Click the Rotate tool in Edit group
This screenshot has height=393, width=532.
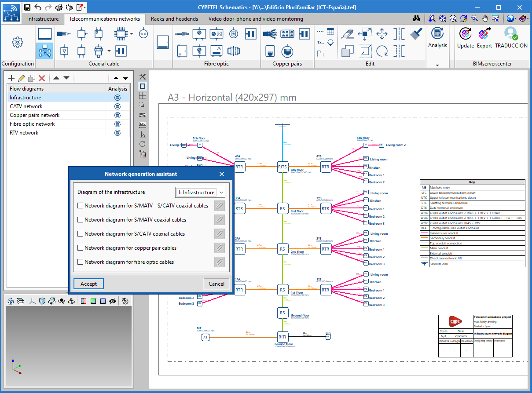click(x=382, y=51)
